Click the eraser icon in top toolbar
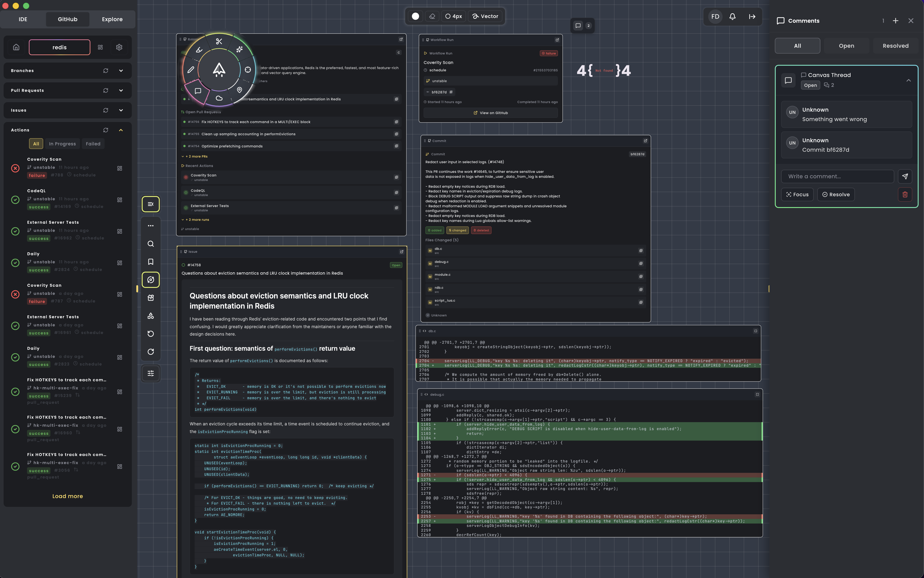The height and width of the screenshot is (578, 924). coord(432,16)
